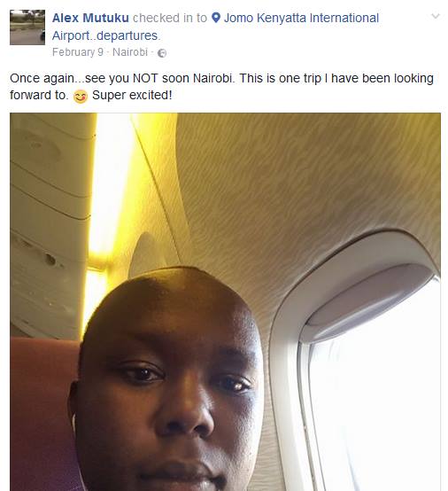
Task: Click the smiley emoji in the post text
Action: pyautogui.click(x=80, y=96)
